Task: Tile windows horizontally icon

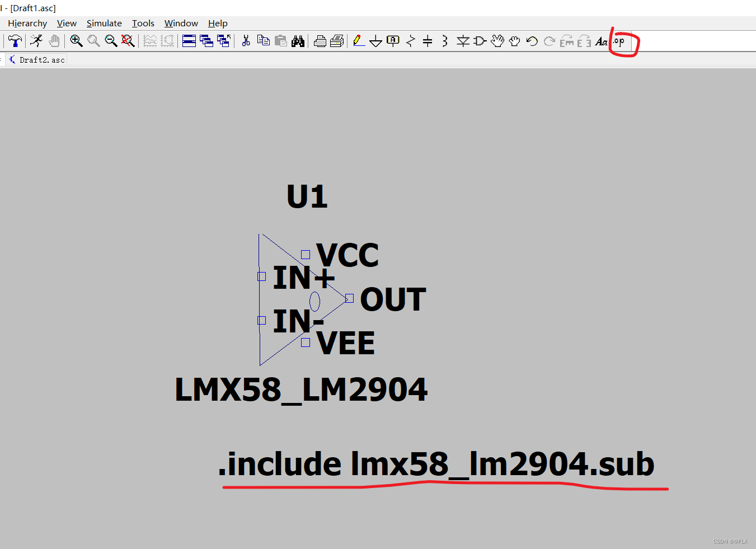Action: [x=189, y=41]
